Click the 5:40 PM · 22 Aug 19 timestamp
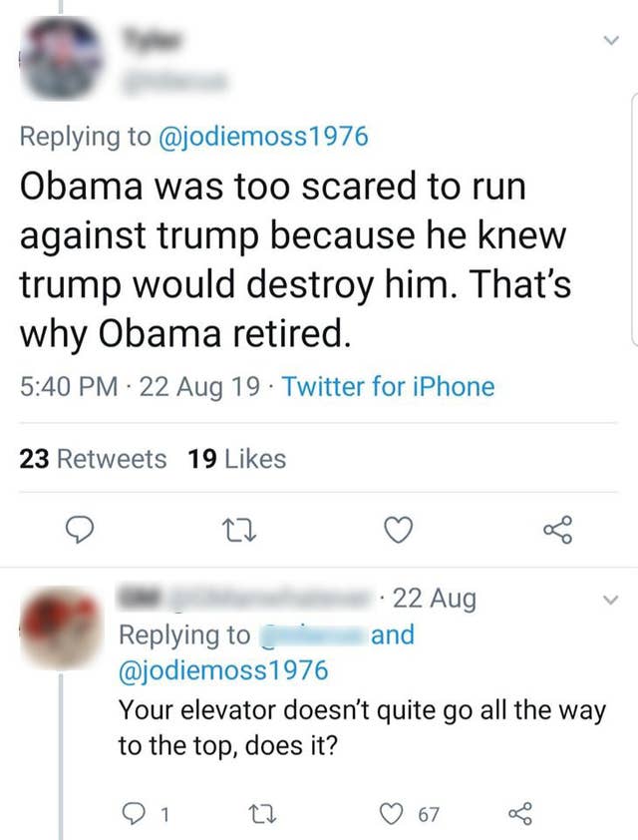Screen dimensions: 638x840 click(x=144, y=386)
